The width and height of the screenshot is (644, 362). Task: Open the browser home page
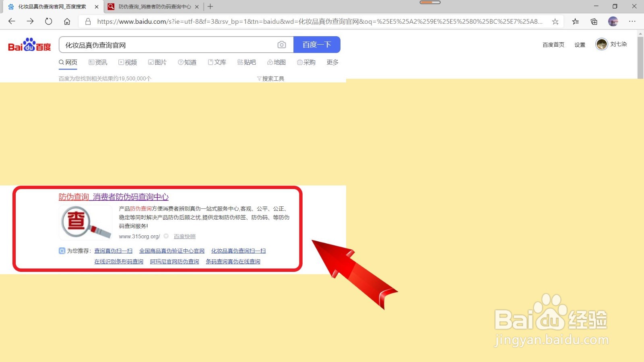pyautogui.click(x=67, y=21)
